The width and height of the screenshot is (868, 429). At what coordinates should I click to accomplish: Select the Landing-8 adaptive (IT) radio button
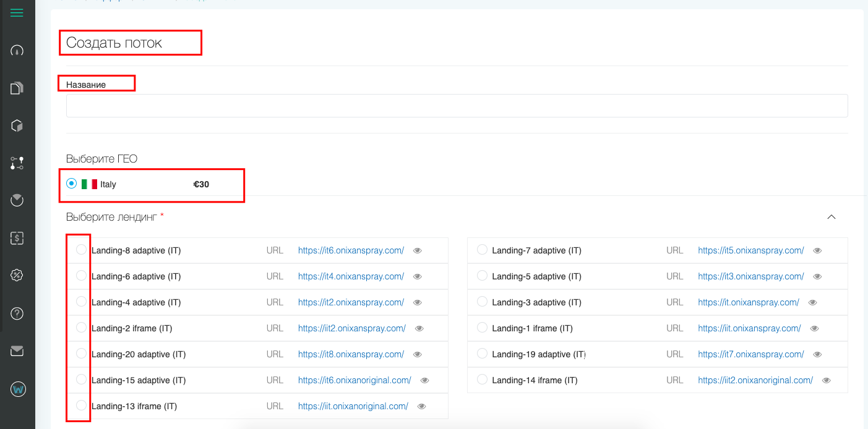[x=81, y=250]
